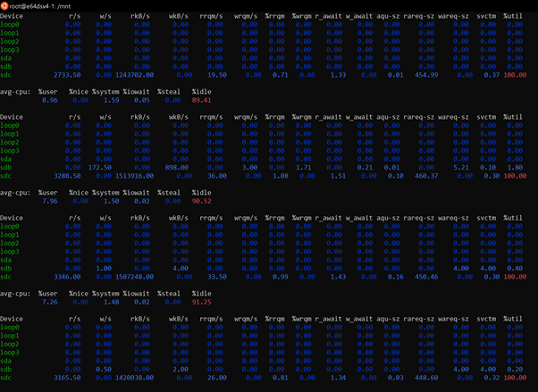Select sdc rareq-sz value 450.46
Viewport: 538px width, 392px height.
426,277
